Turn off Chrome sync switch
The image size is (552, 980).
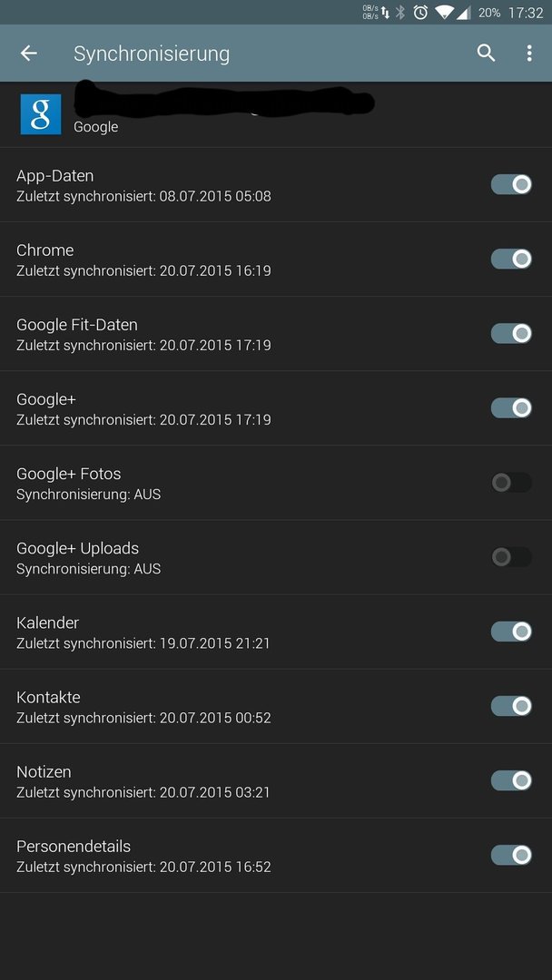tap(511, 259)
